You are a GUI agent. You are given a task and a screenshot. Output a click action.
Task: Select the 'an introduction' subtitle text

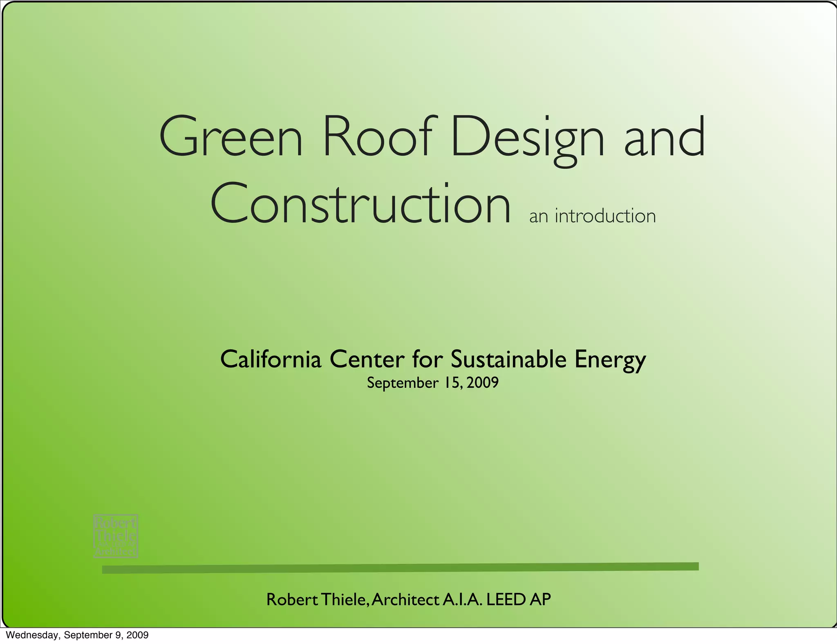[x=592, y=216]
